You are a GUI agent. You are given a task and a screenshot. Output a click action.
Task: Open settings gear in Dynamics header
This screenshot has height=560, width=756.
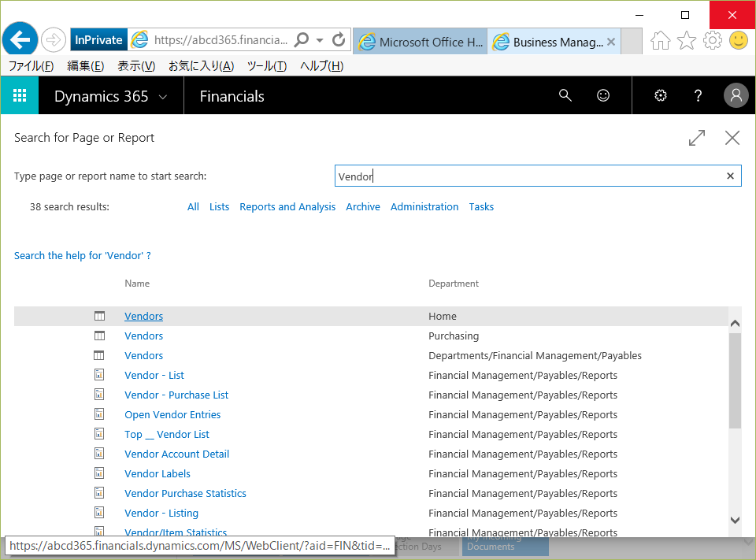click(x=661, y=95)
